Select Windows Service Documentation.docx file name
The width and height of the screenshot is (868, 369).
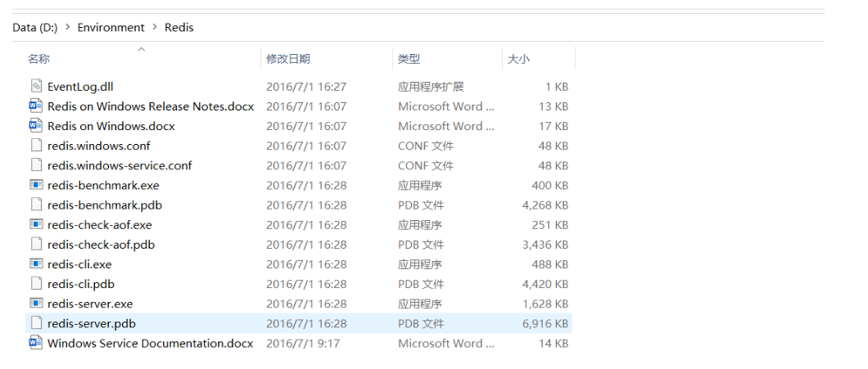(x=150, y=344)
